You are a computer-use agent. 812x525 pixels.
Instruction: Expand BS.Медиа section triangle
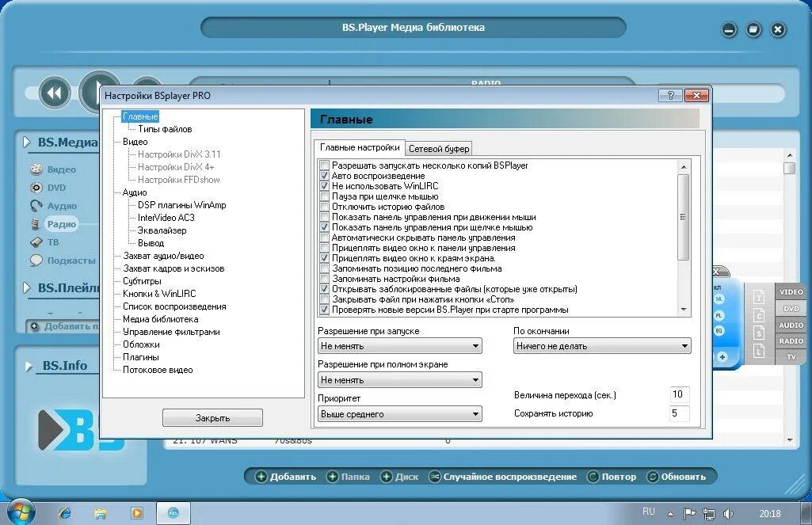click(26, 143)
